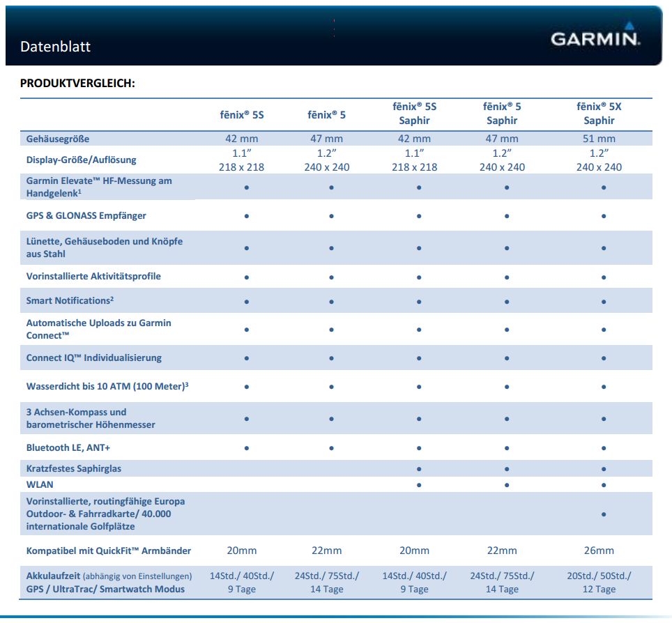Click "240 x 240" resolution under fēnix 5 Saphir
The width and height of the screenshot is (672, 623).
502,167
